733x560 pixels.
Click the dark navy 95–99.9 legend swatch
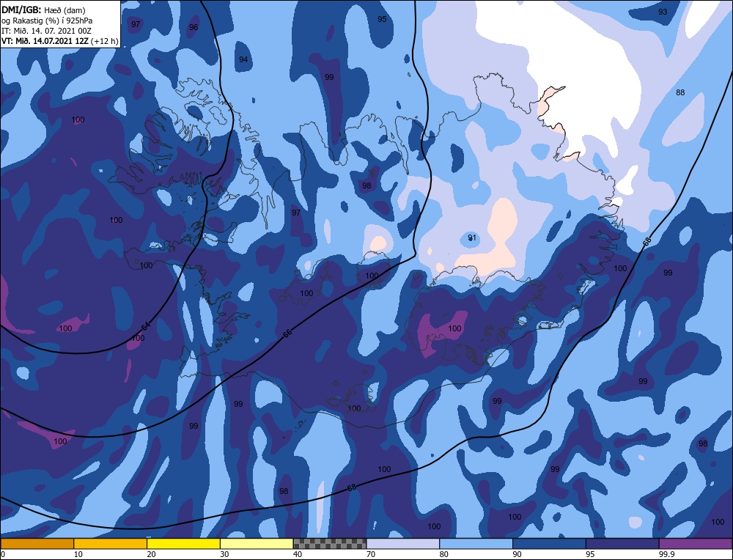[x=622, y=543]
